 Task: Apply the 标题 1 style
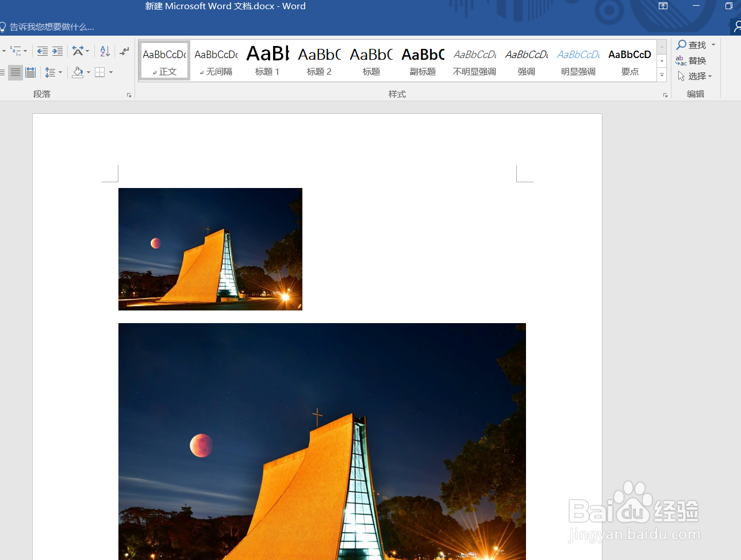[268, 60]
